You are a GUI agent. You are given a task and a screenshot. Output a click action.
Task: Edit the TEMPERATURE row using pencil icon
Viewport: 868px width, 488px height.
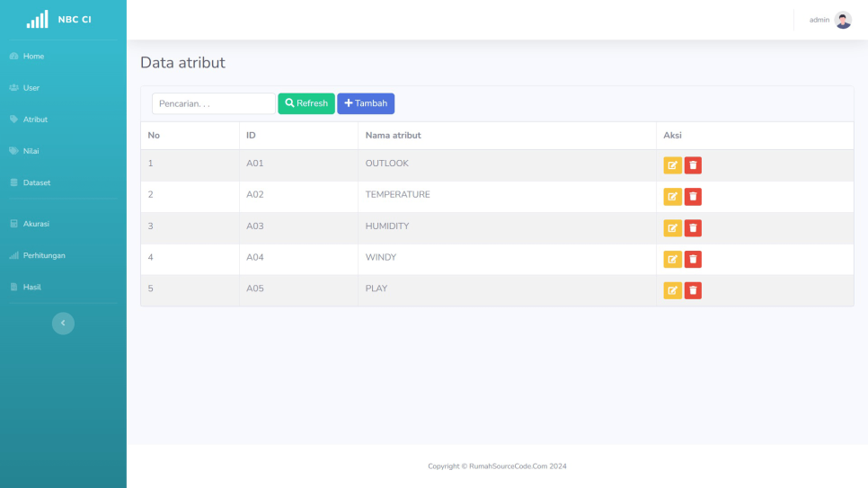click(x=672, y=197)
